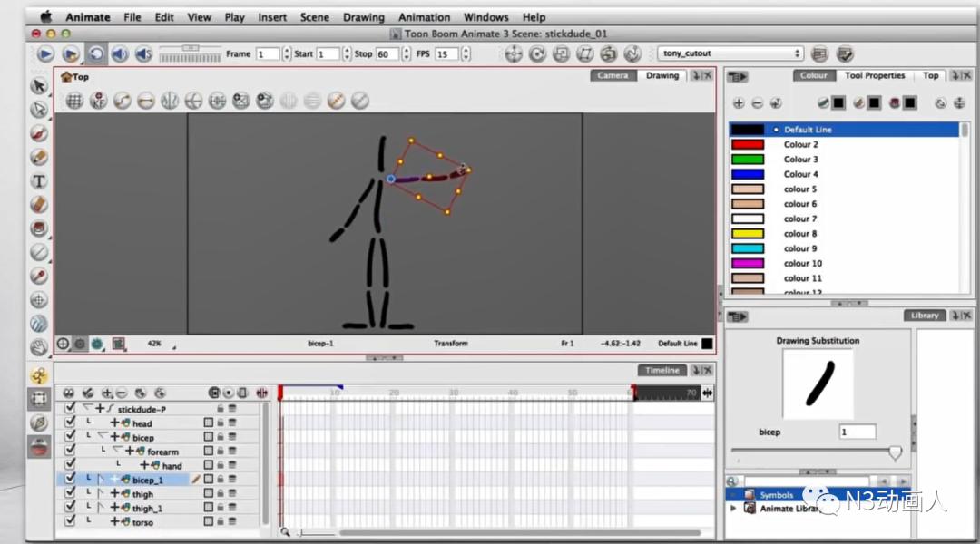
Task: Click the add layer icon in Timeline
Action: (x=107, y=393)
